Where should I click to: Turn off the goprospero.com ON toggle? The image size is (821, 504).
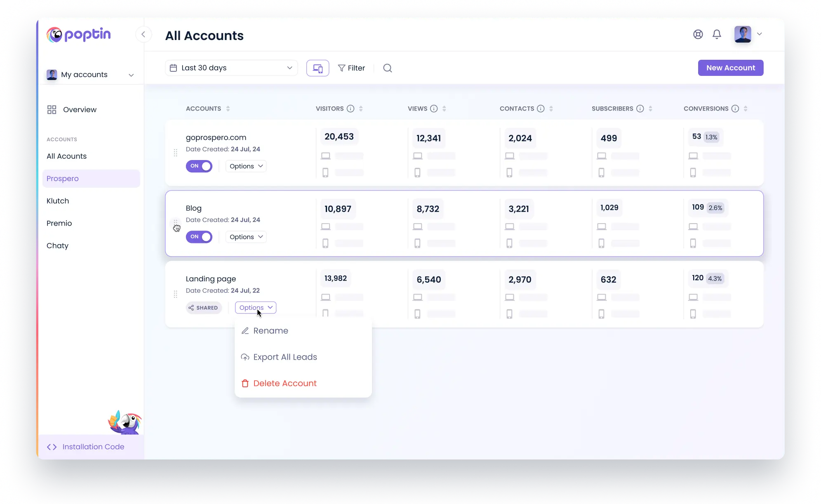(199, 166)
